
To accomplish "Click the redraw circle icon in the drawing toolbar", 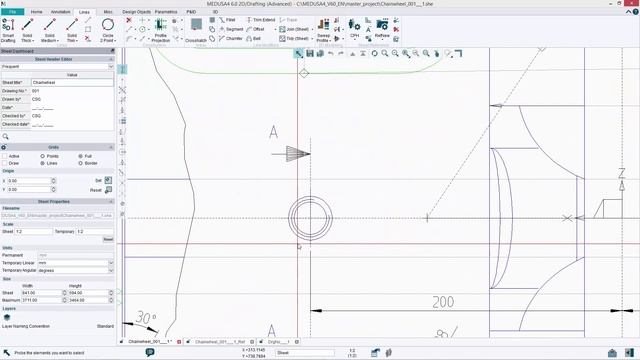I will tap(374, 53).
